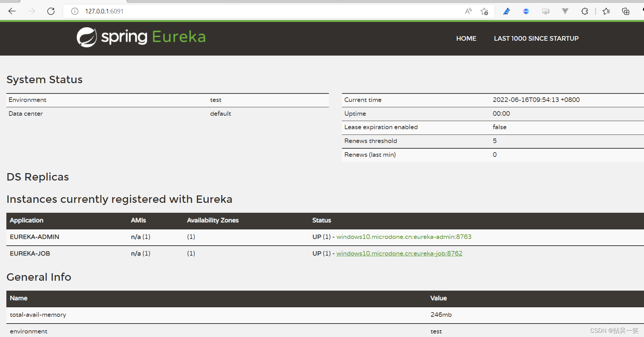
Task: Click the Data center label
Action: 26,114
